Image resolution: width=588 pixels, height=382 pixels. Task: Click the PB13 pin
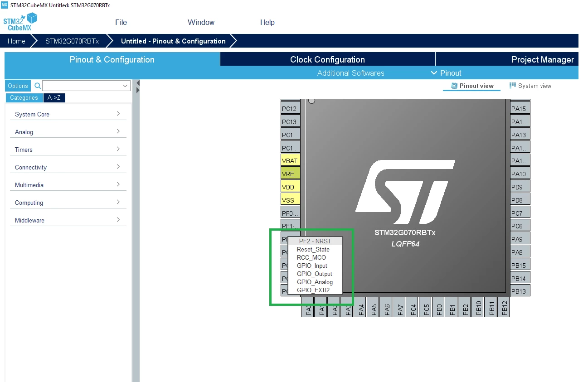click(520, 291)
